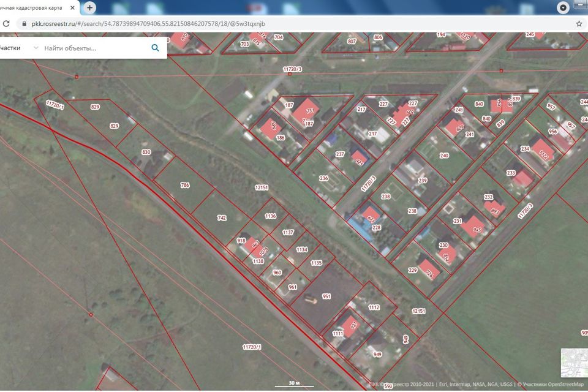This screenshot has height=392, width=588.
Task: Select parcel 742 on the map
Action: (222, 217)
